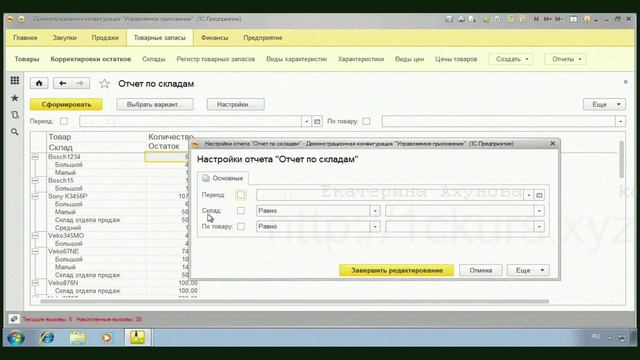The image size is (640, 360).
Task: Click the report horizontal scrollbar
Action: pos(295,302)
